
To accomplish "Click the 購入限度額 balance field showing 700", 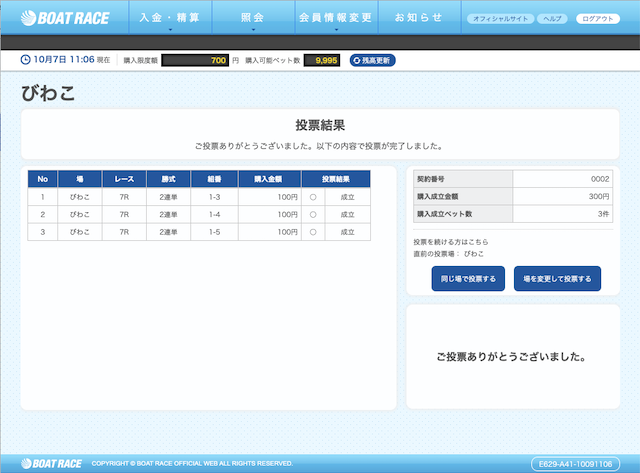I will (195, 61).
